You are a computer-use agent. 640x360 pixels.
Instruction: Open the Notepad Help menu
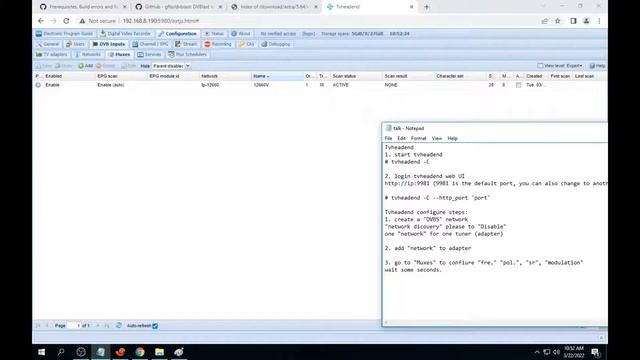click(452, 138)
